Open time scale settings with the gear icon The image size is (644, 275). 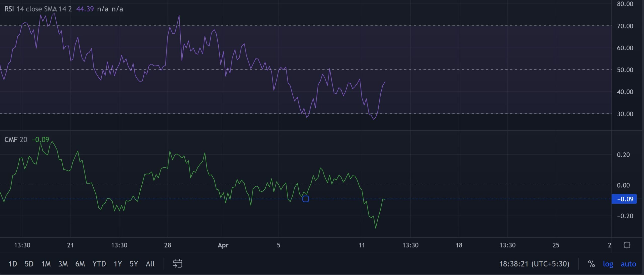click(x=627, y=244)
